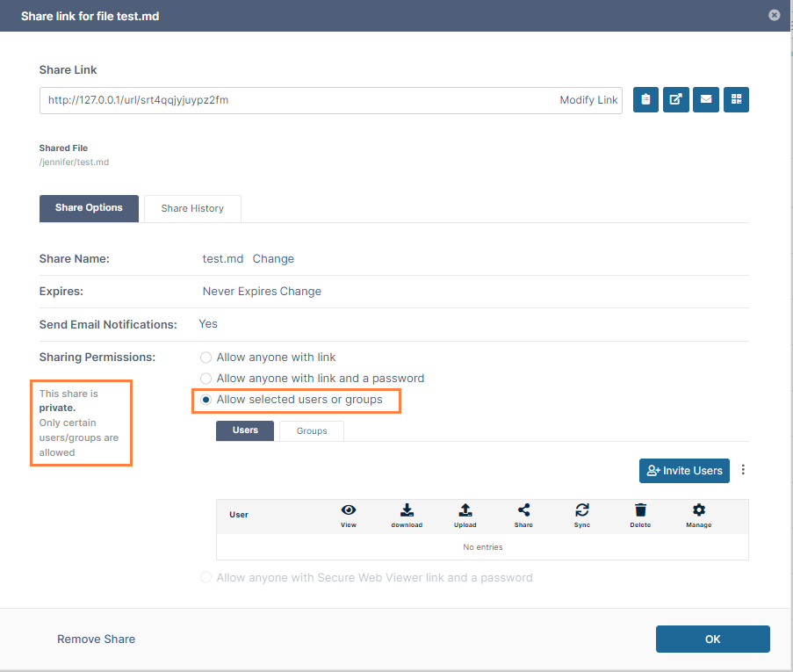
Task: Click the email share link icon
Action: click(x=705, y=100)
